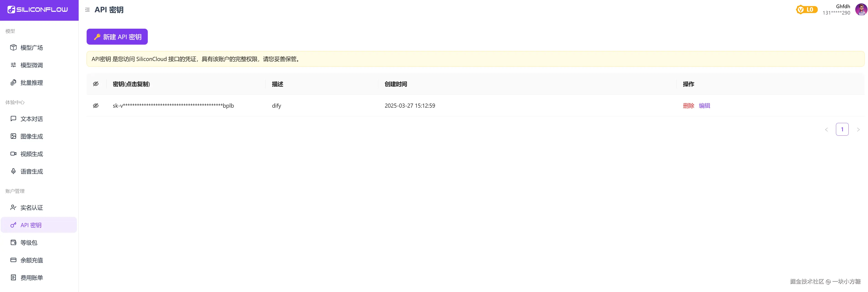The width and height of the screenshot is (868, 292).
Task: Click the 语音生成 microphone icon
Action: [13, 171]
